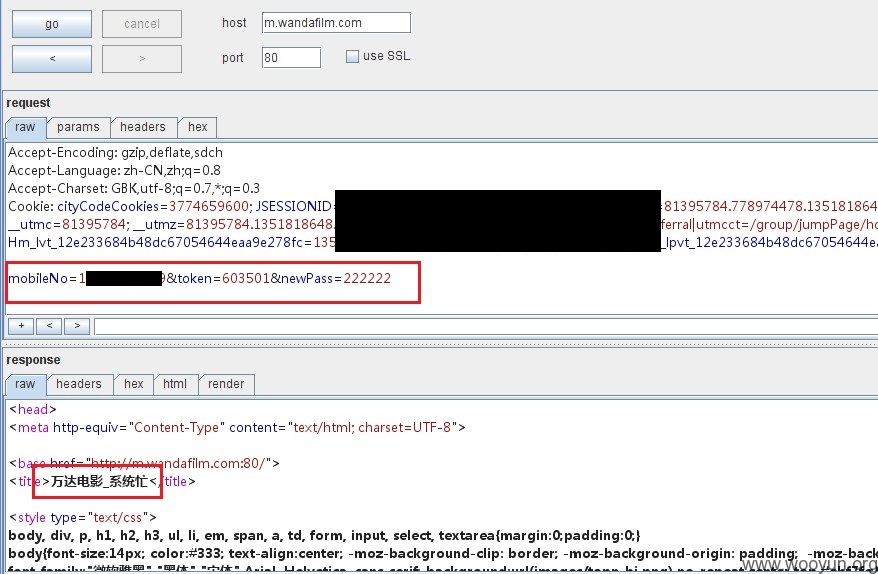Click the token value 603501
This screenshot has width=878, height=574.
click(x=246, y=279)
